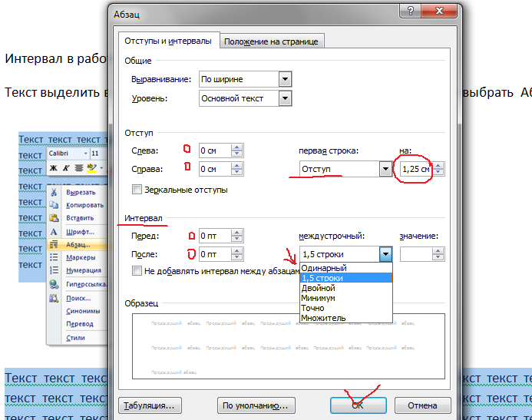
Task: Select 1,5 строки in the list
Action: coord(346,278)
